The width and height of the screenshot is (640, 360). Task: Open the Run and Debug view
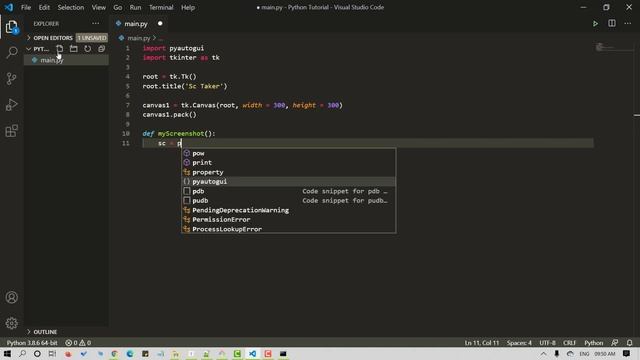(x=11, y=104)
